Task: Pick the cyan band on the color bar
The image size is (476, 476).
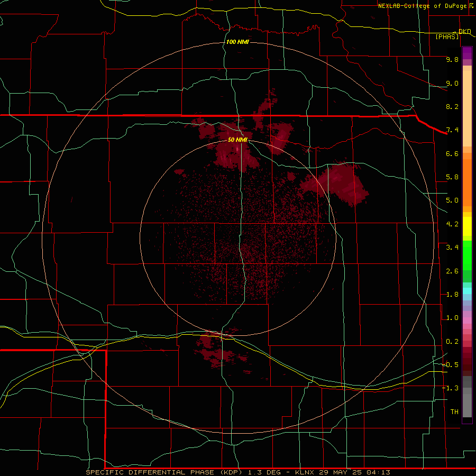Action: pos(467,291)
